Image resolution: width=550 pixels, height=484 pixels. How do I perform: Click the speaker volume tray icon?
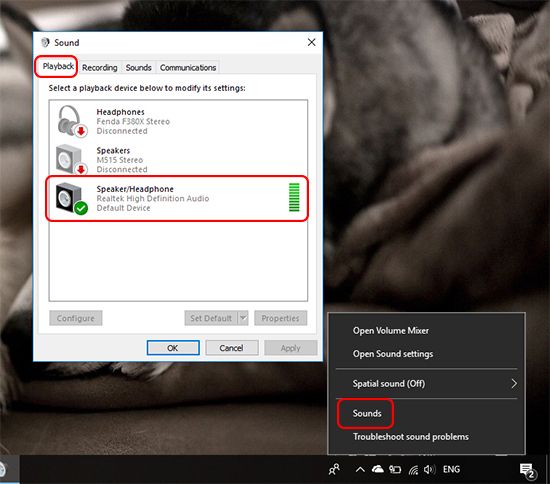(429, 469)
